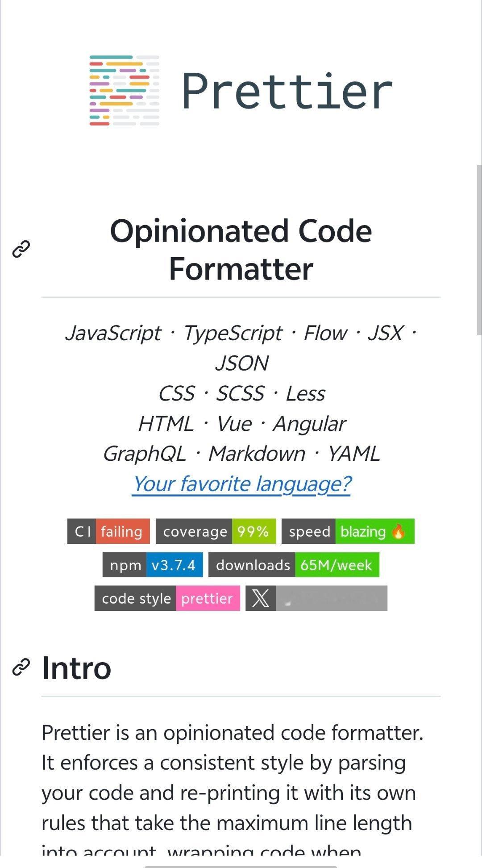Image resolution: width=482 pixels, height=868 pixels.
Task: Click the anchor link icon beside Opinionated Code Formatter
Action: tap(21, 249)
